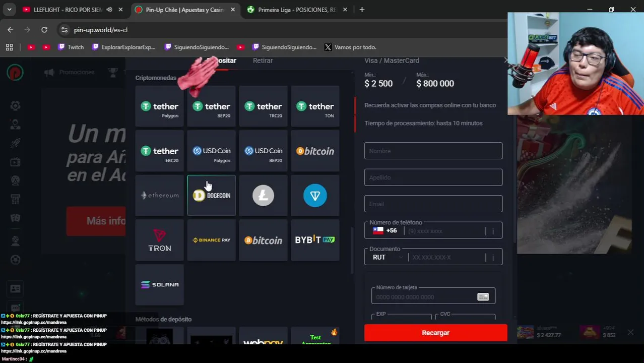Image resolution: width=644 pixels, height=363 pixels.
Task: Switch to the Retirar tab
Action: tap(263, 60)
